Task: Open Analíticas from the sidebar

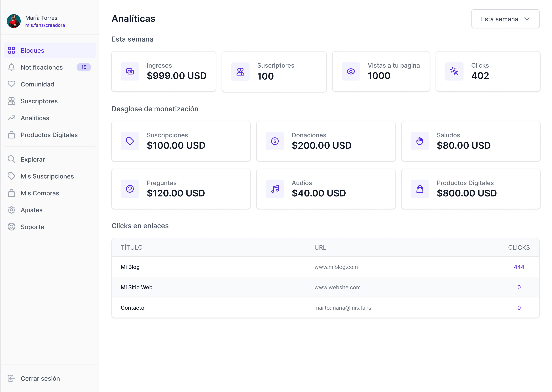Action: [50, 118]
